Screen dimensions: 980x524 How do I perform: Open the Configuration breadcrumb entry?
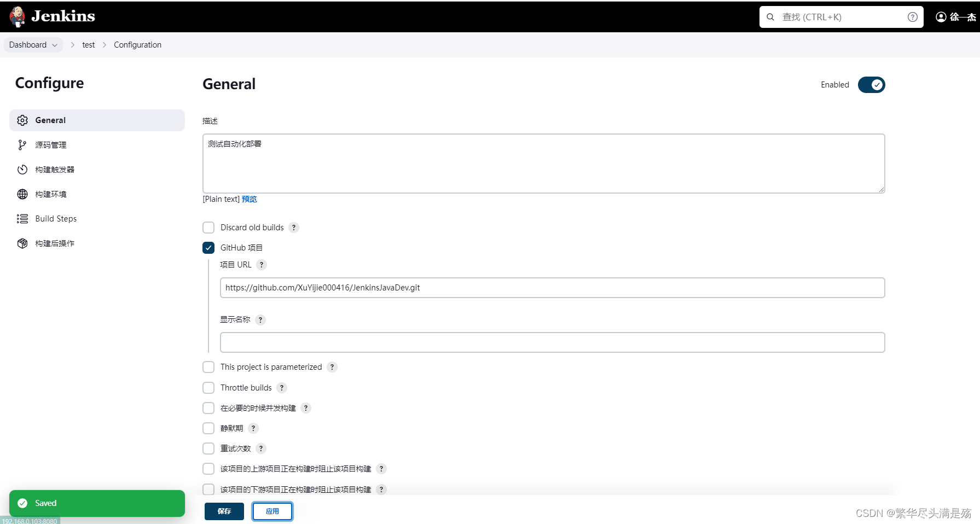[137, 44]
